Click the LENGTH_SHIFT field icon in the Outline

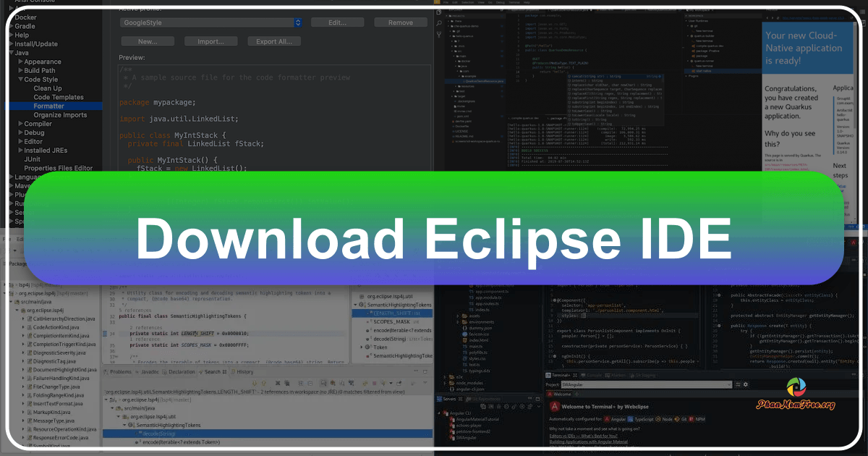[370, 313]
